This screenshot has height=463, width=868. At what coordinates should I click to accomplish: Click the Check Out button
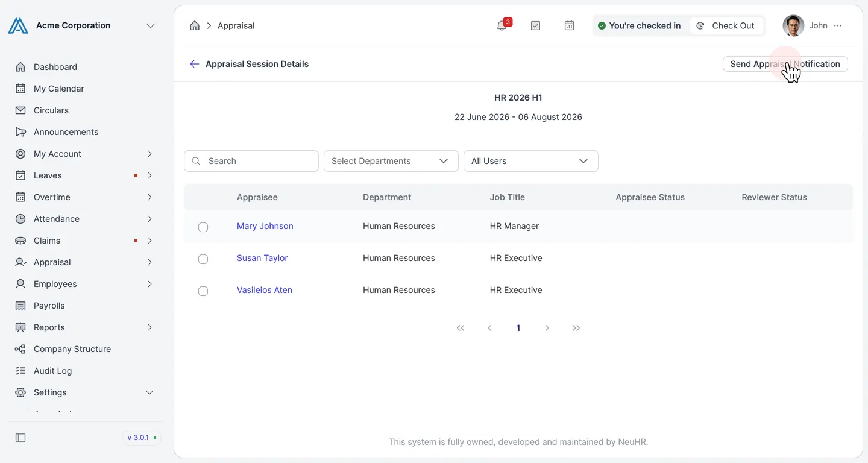point(726,25)
